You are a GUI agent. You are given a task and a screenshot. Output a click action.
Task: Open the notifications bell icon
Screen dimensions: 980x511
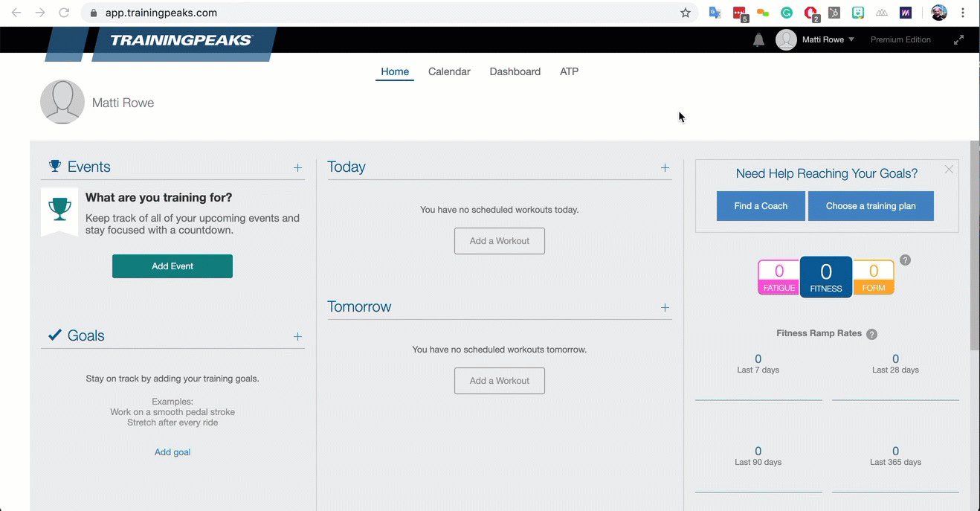pos(758,39)
